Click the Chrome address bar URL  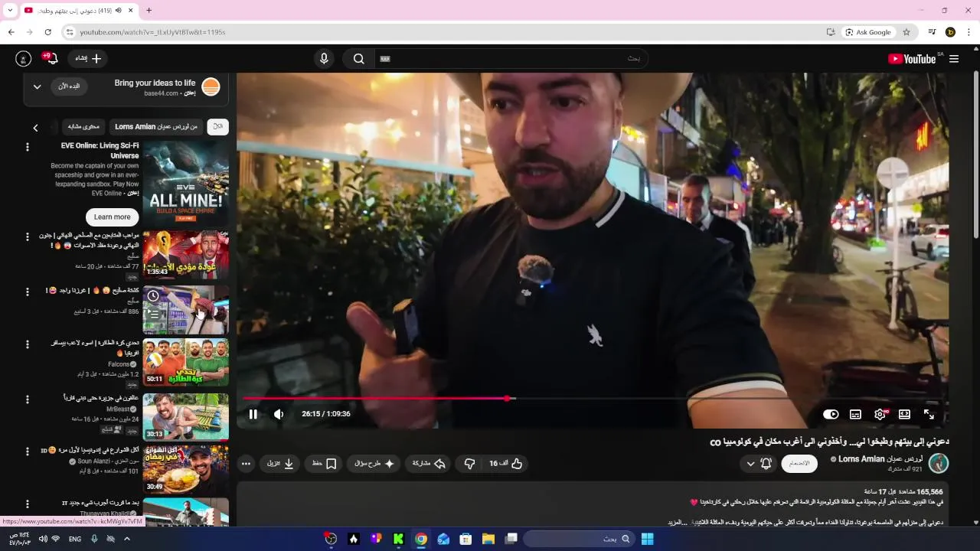[x=152, y=32]
